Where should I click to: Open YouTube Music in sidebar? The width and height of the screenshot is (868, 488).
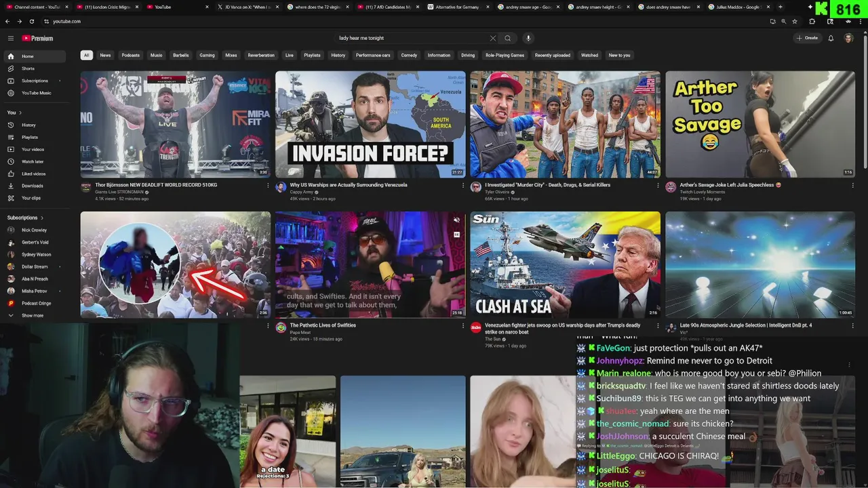click(x=35, y=93)
